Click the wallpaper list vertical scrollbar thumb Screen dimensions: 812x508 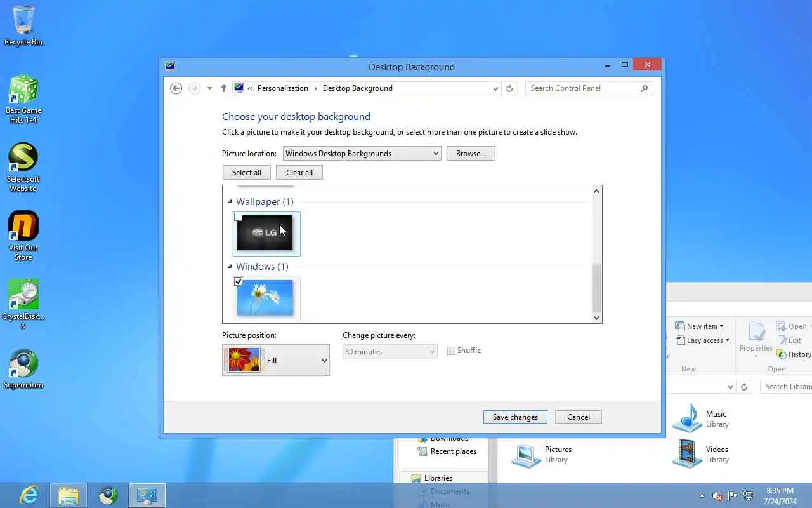pyautogui.click(x=596, y=287)
